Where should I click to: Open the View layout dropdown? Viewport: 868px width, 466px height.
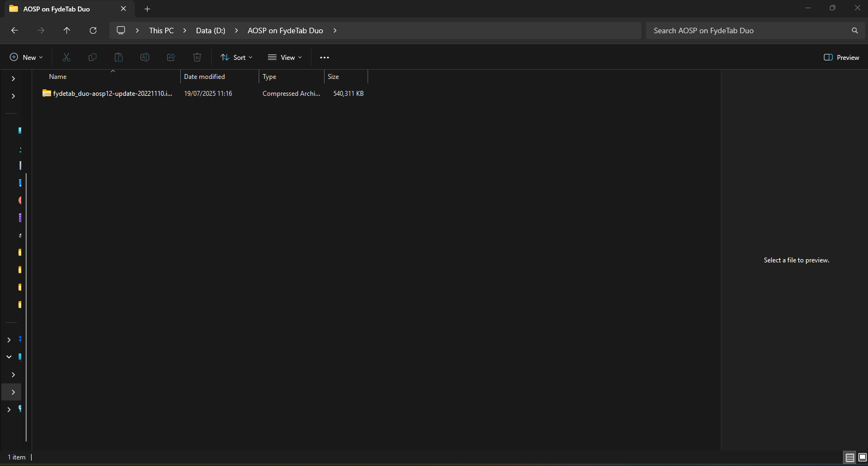[x=285, y=57]
